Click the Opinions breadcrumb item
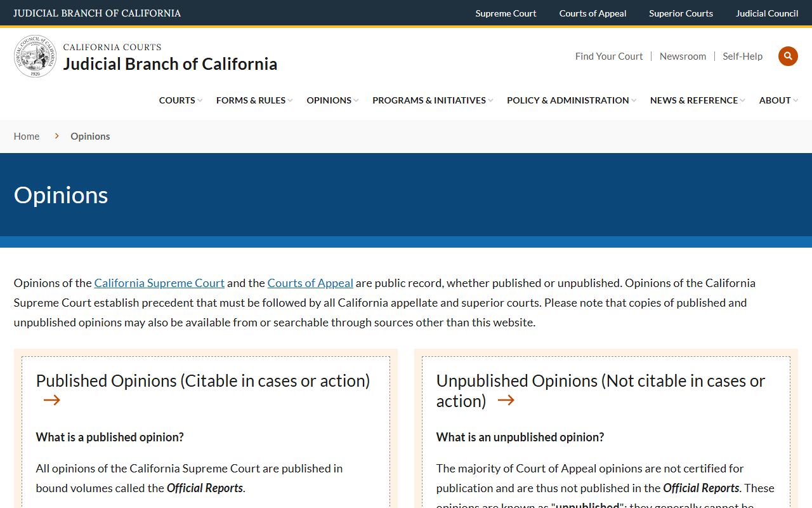 (90, 136)
